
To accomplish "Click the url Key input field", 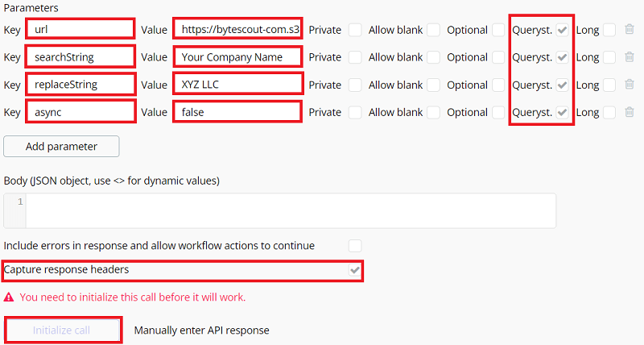I will pos(79,30).
